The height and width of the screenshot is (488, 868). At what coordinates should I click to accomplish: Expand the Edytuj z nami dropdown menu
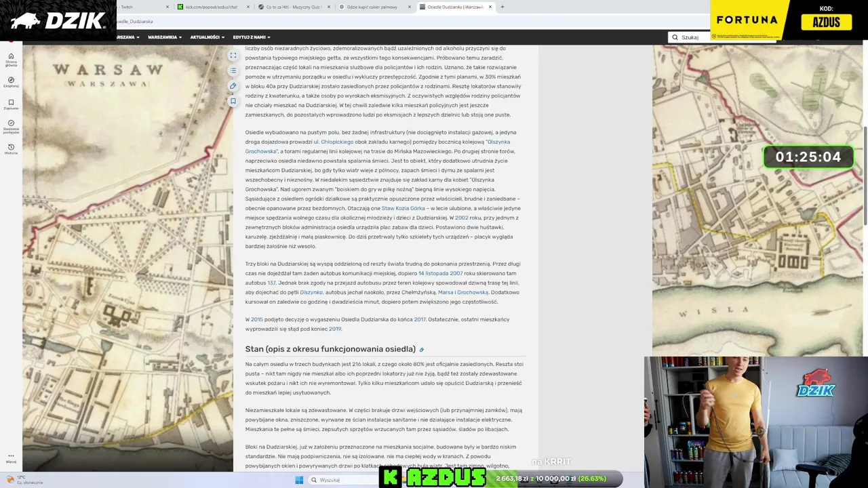[251, 37]
